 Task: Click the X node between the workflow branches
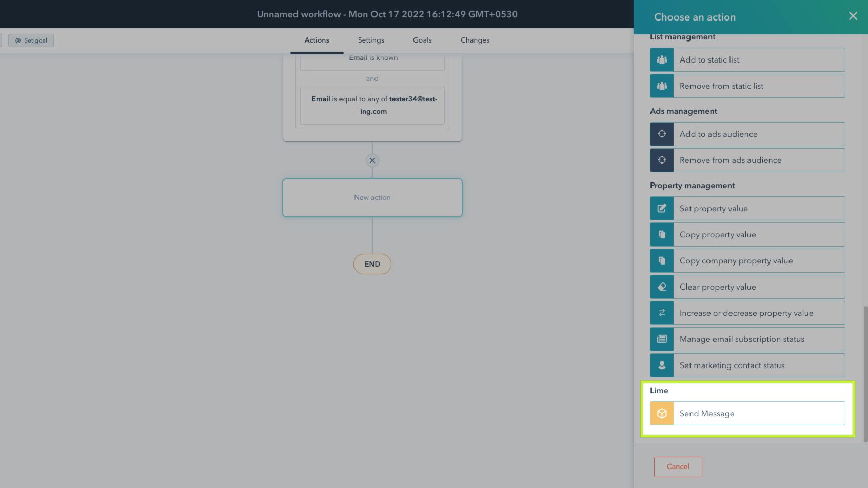pos(372,160)
